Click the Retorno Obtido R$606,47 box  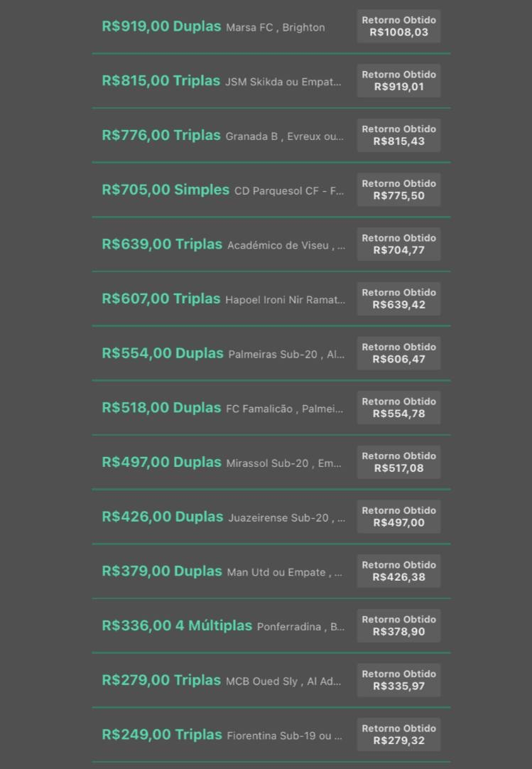[x=398, y=353]
